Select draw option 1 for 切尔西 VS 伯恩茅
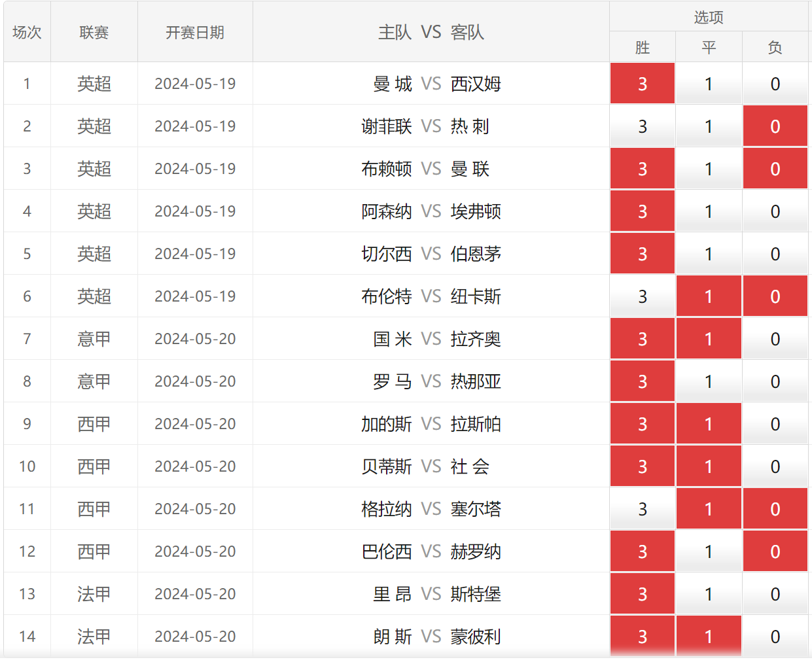The height and width of the screenshot is (664, 812). click(x=709, y=254)
